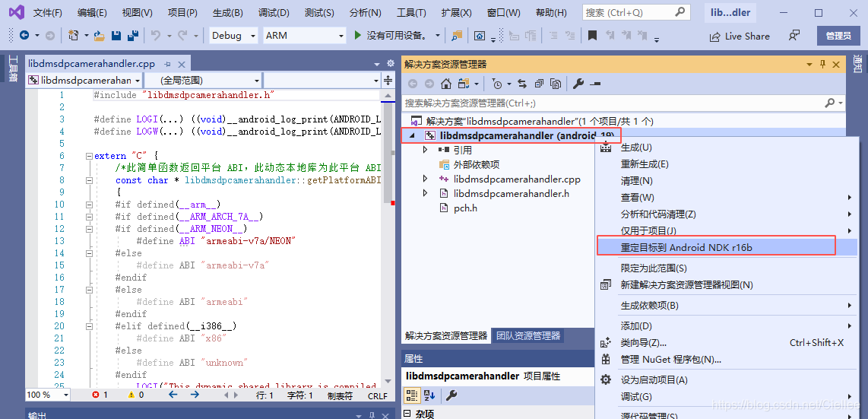
Task: Click Home icon in Solution Explorer toolbar
Action: tap(445, 84)
